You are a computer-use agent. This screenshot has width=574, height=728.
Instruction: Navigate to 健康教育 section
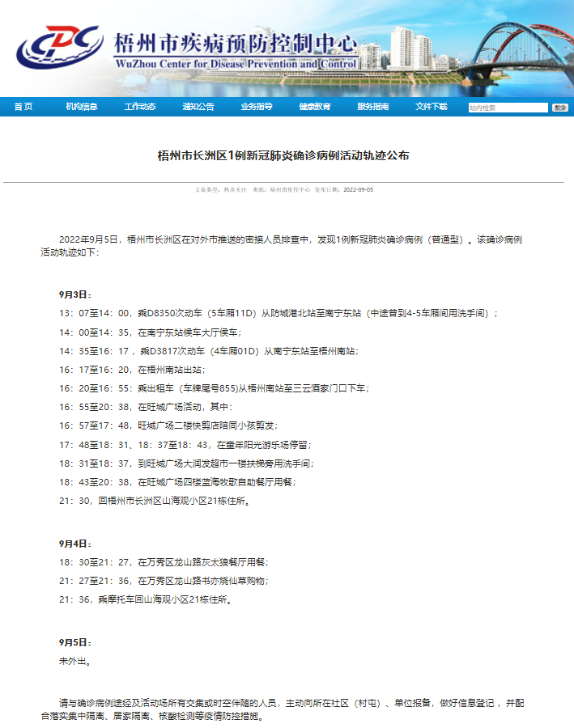tap(315, 107)
